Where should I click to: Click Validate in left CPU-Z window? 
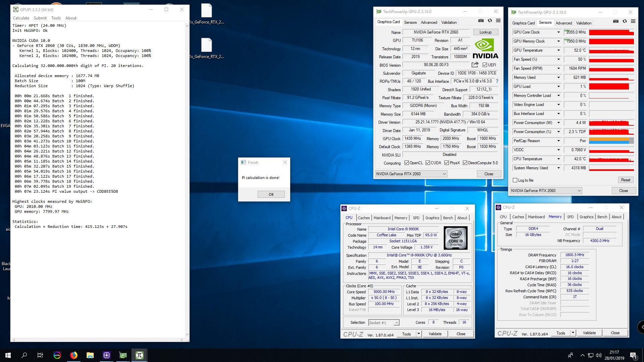435,334
